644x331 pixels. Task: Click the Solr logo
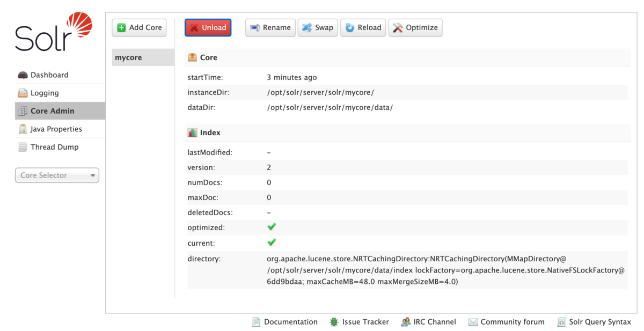[x=54, y=32]
